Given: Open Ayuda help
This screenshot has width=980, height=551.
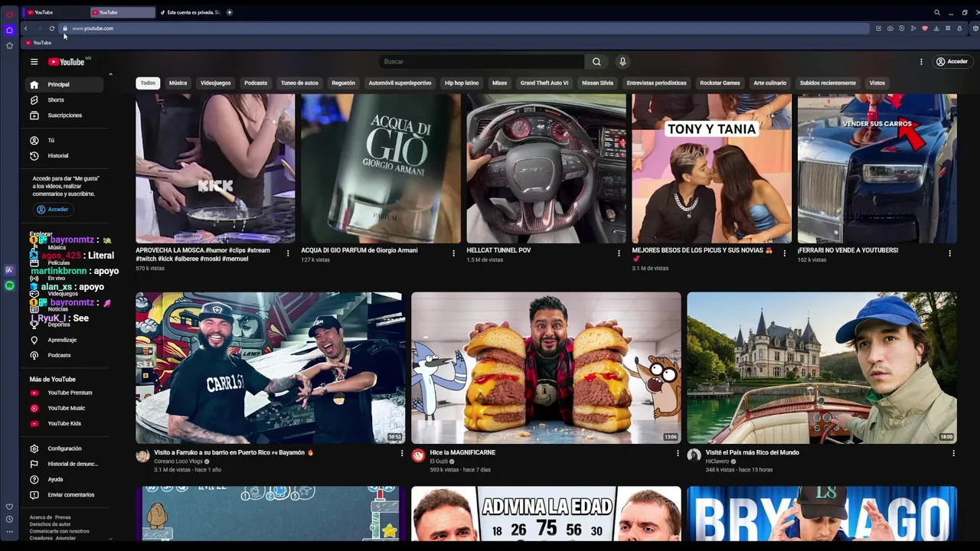Looking at the screenshot, I should 64,479.
